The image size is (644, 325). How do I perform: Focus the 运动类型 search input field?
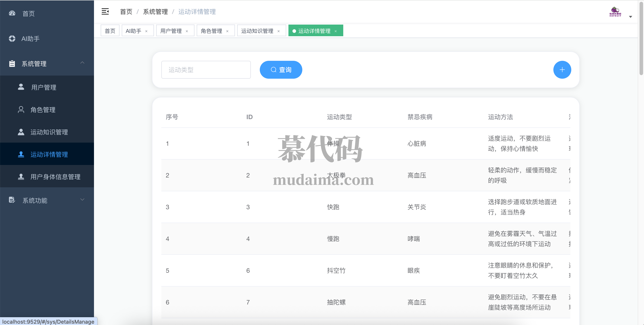(206, 70)
